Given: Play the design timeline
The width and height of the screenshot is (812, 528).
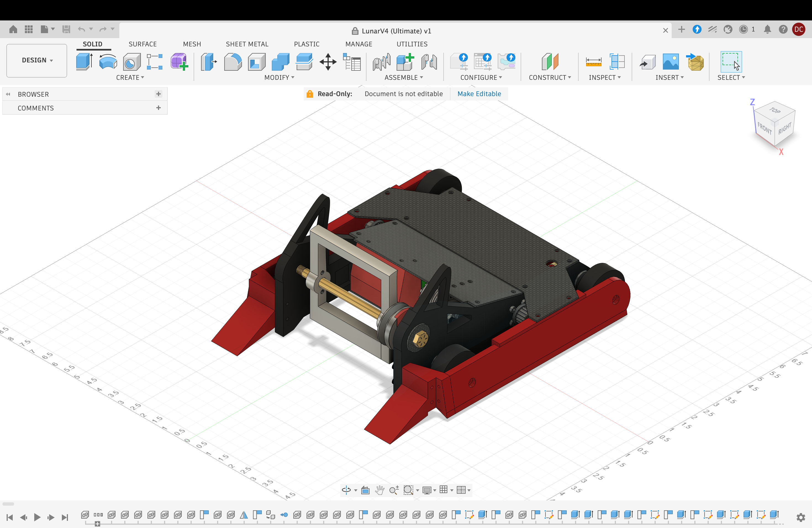Looking at the screenshot, I should 37,518.
